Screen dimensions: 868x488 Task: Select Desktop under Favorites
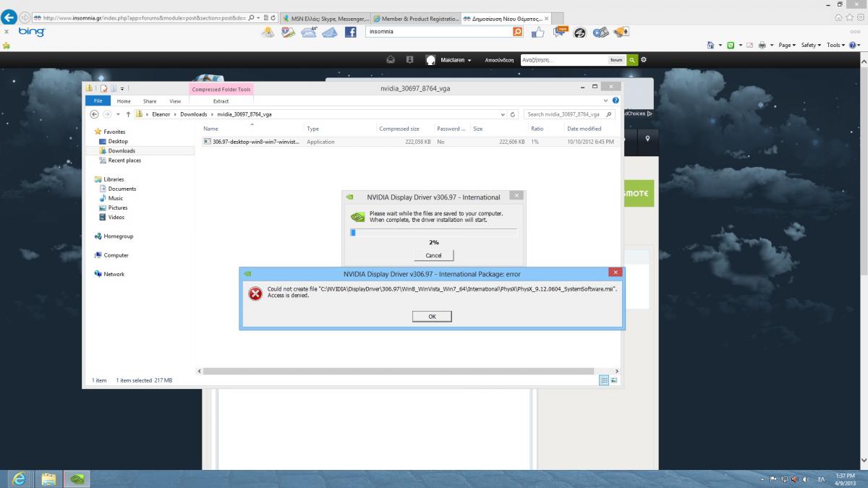pos(118,142)
